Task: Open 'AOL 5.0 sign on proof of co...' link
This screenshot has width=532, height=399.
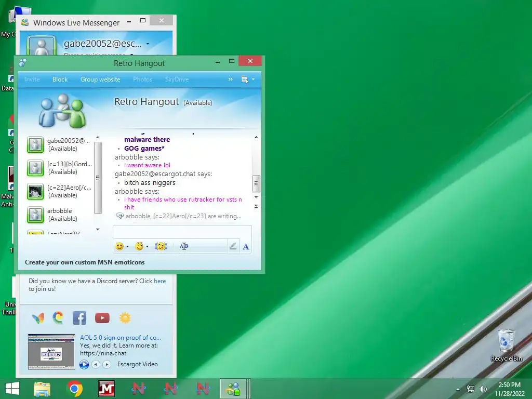Action: [x=121, y=338]
